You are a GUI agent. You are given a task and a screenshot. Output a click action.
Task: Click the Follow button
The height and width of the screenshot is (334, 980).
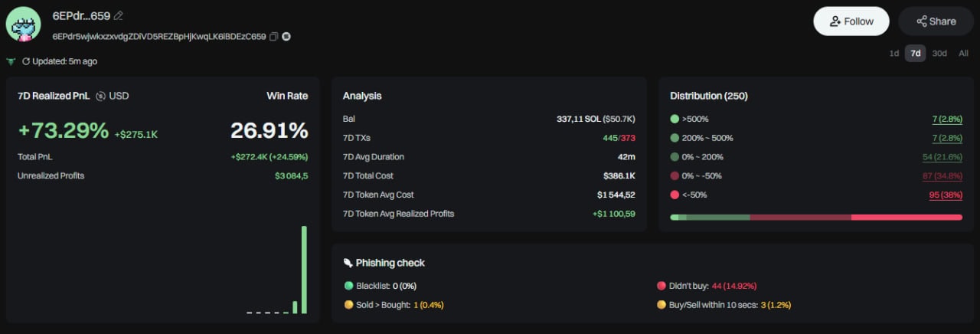[x=851, y=21]
